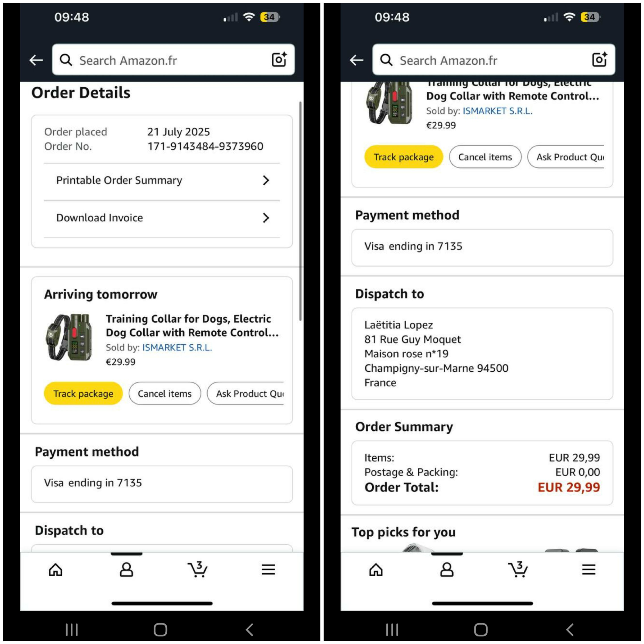Expand Download Invoice chevron

266,218
